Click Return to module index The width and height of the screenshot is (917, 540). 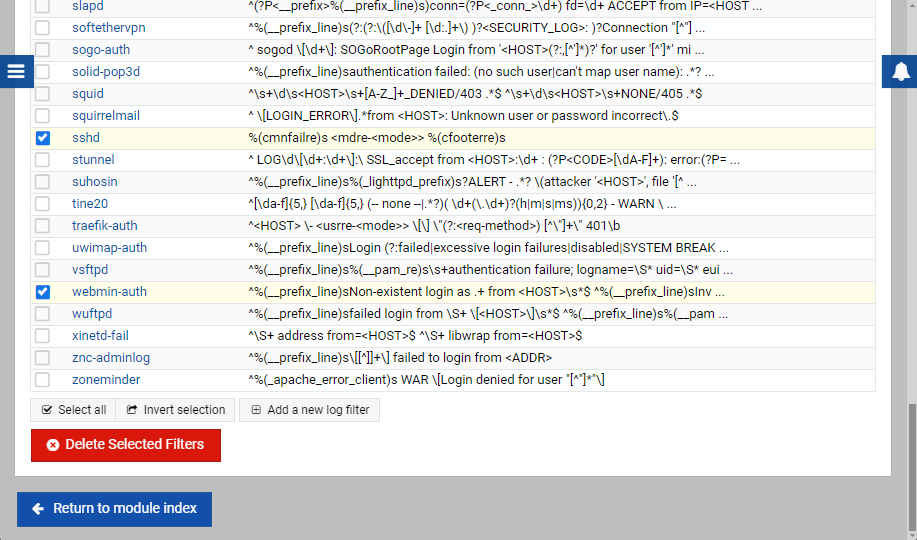tap(115, 509)
